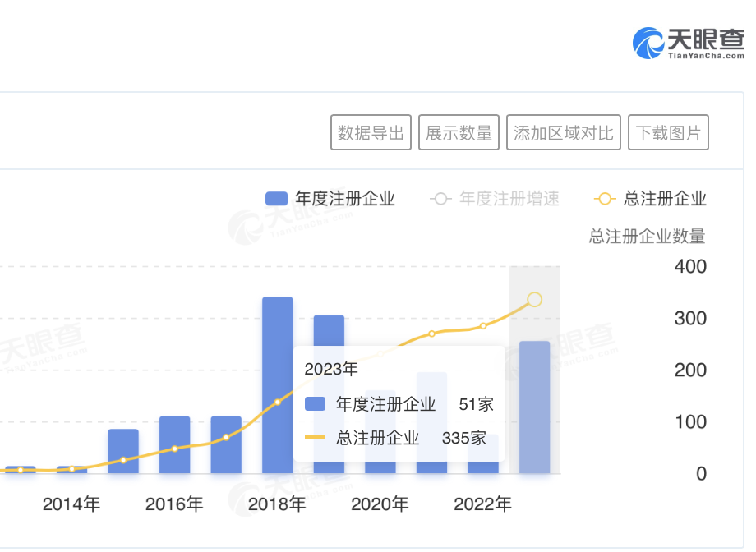
Task: Click the large 2023 line data point
Action: [534, 300]
